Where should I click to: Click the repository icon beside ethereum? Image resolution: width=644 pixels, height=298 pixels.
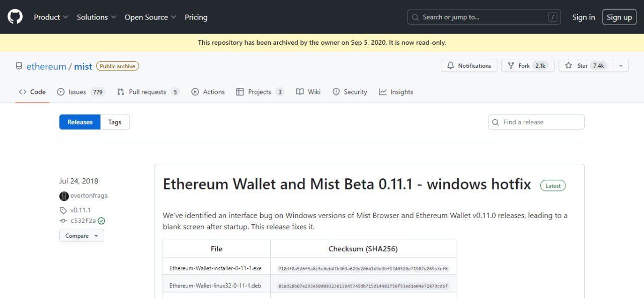[x=19, y=66]
